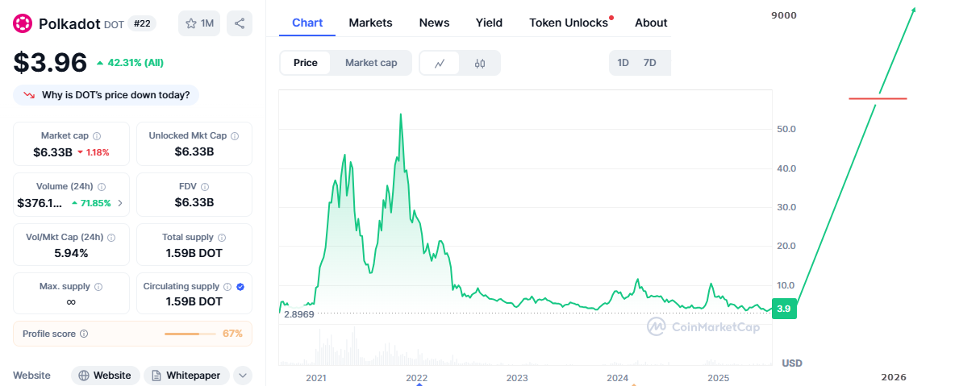980x386 pixels.
Task: Open FDV info icon
Action: tap(205, 187)
